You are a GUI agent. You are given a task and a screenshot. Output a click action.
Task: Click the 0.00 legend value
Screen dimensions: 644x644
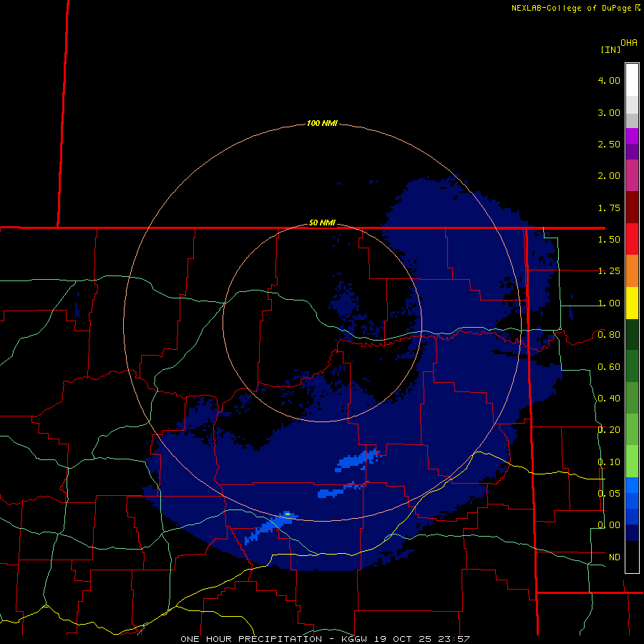pyautogui.click(x=609, y=525)
